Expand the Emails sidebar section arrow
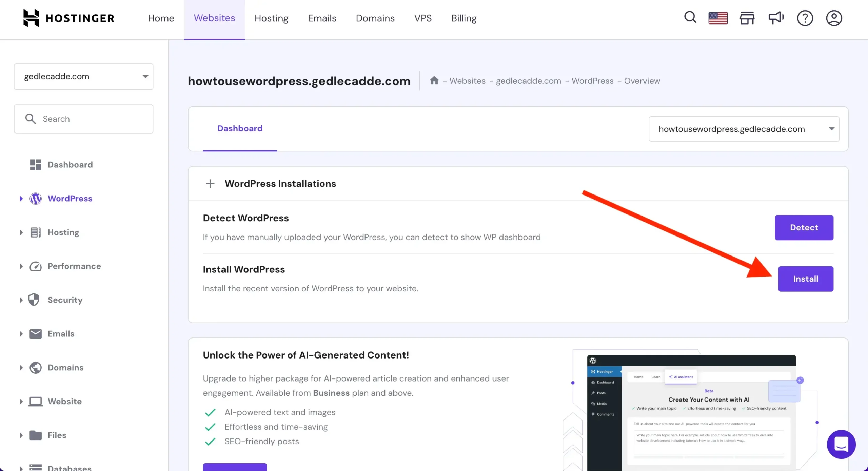Viewport: 868px width, 471px height. click(x=21, y=334)
